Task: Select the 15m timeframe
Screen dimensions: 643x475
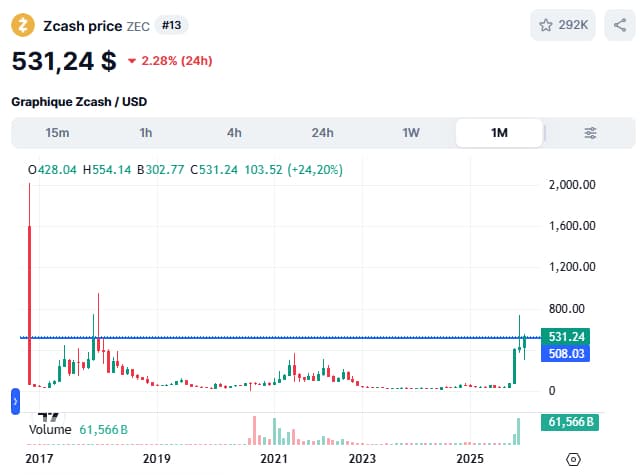Action: [x=57, y=133]
